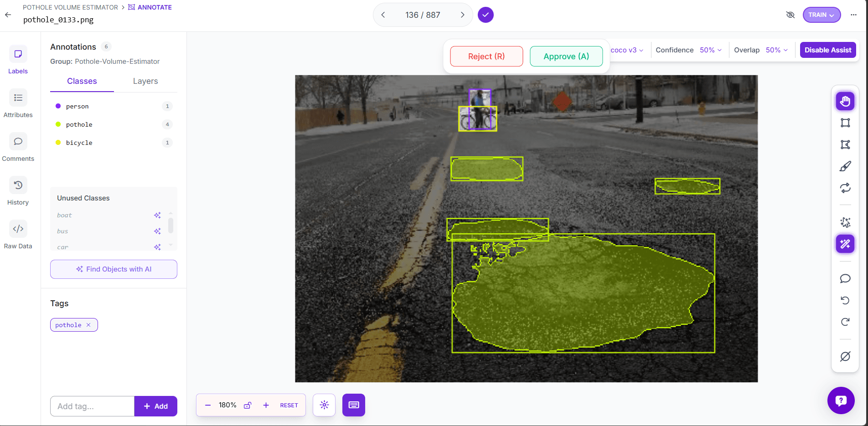
Task: Open the three-dot more options menu
Action: (853, 15)
